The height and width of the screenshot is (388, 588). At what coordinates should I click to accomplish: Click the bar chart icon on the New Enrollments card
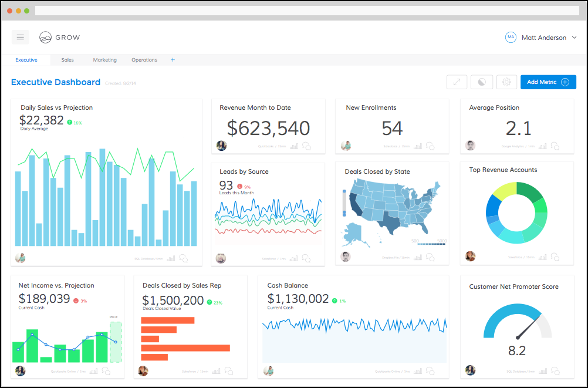[x=418, y=146]
